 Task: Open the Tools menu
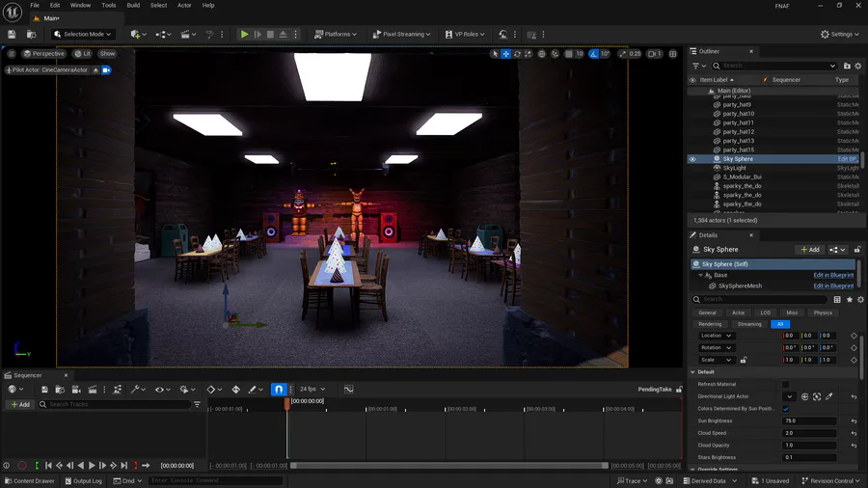pyautogui.click(x=108, y=5)
